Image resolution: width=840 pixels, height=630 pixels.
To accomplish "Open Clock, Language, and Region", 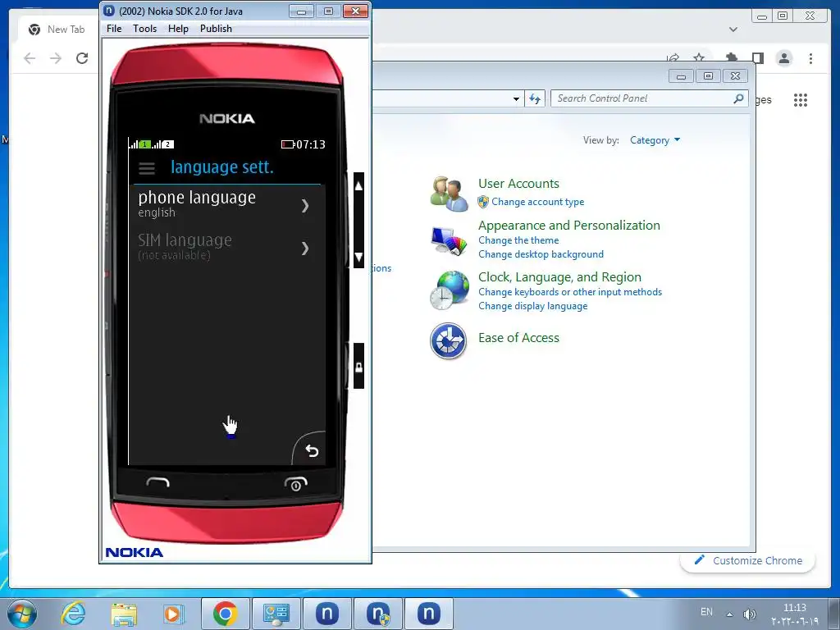I will pos(559,277).
